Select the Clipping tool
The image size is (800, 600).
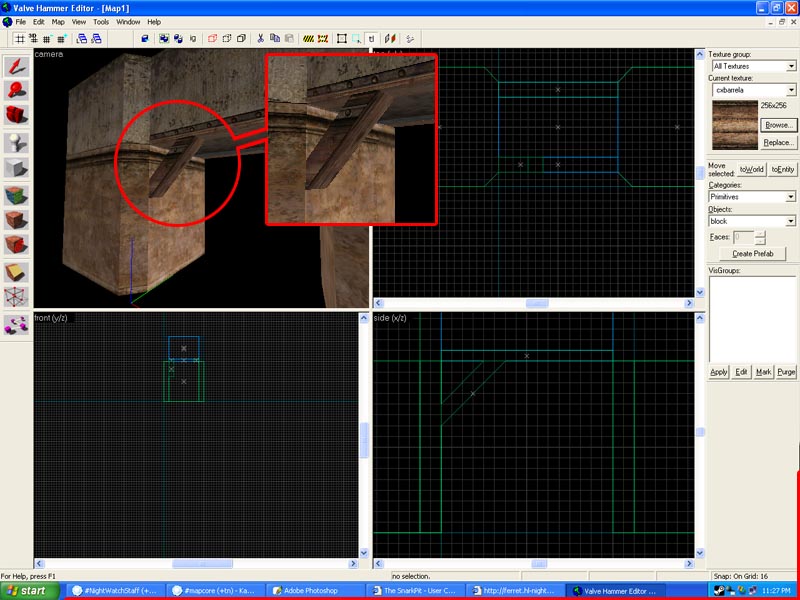click(16, 271)
